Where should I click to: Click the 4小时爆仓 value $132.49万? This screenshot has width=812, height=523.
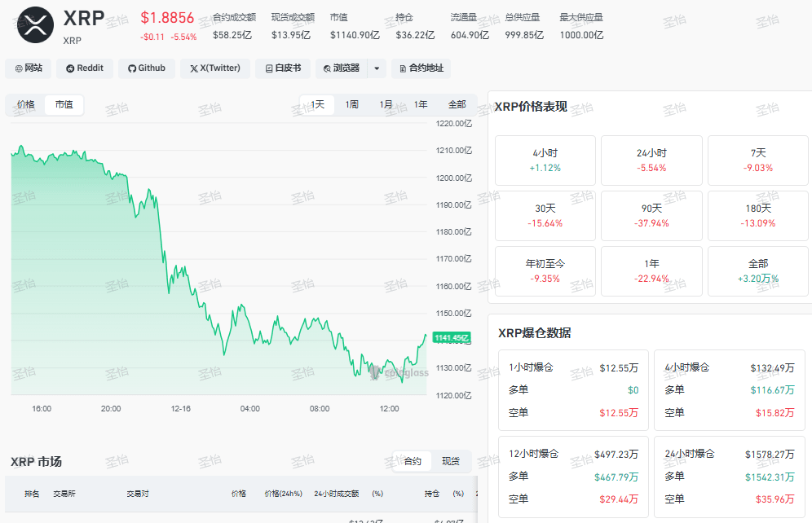click(x=772, y=367)
